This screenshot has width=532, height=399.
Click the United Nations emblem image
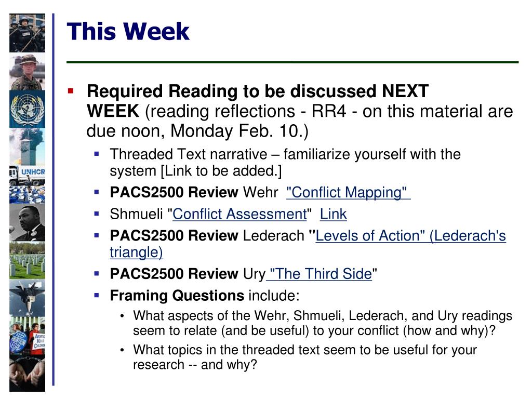click(27, 109)
